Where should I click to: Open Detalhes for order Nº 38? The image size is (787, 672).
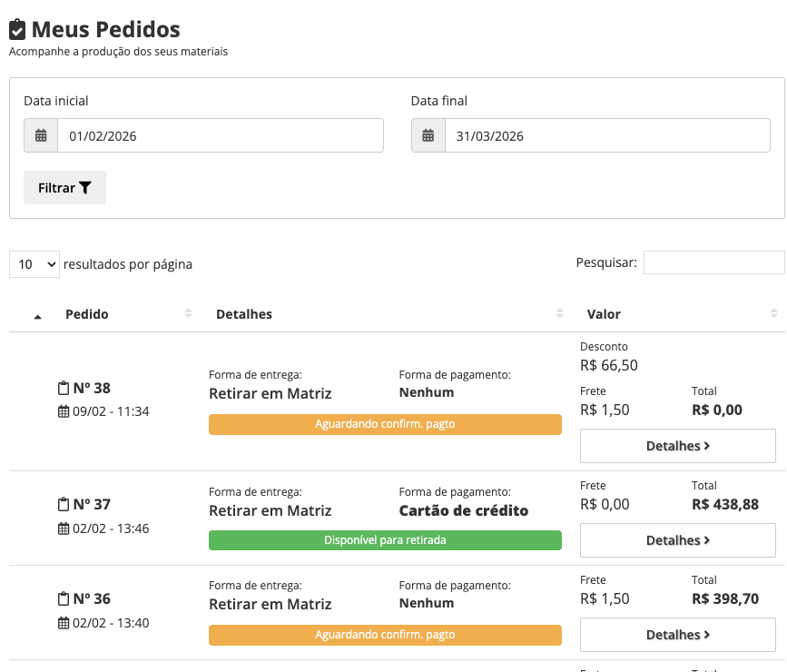click(677, 446)
